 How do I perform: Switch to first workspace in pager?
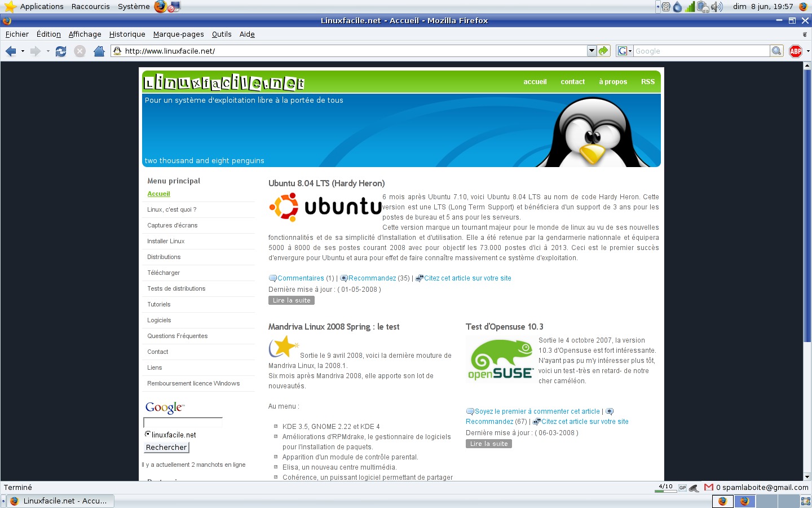(x=722, y=501)
